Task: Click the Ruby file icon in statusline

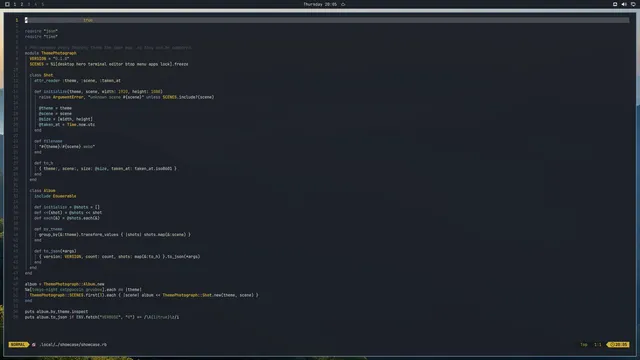Action: pos(34,344)
